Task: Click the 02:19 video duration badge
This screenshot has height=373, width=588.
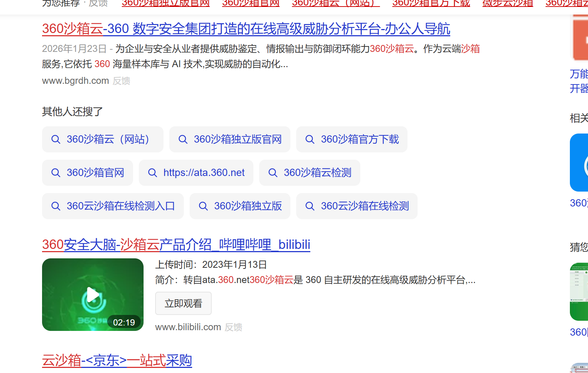Action: point(124,322)
